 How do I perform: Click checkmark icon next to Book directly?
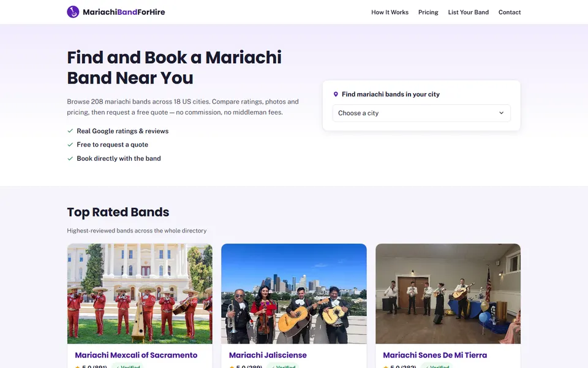click(70, 158)
